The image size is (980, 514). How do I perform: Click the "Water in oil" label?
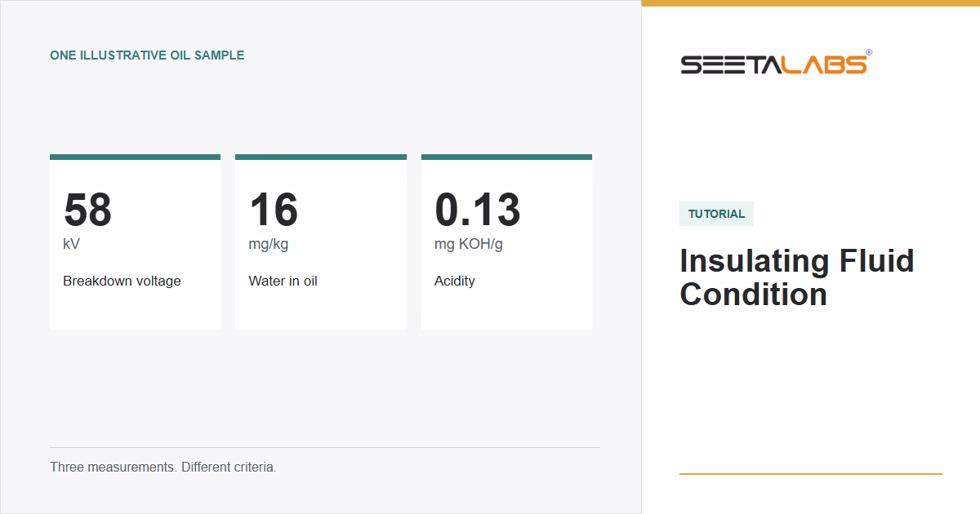point(283,281)
